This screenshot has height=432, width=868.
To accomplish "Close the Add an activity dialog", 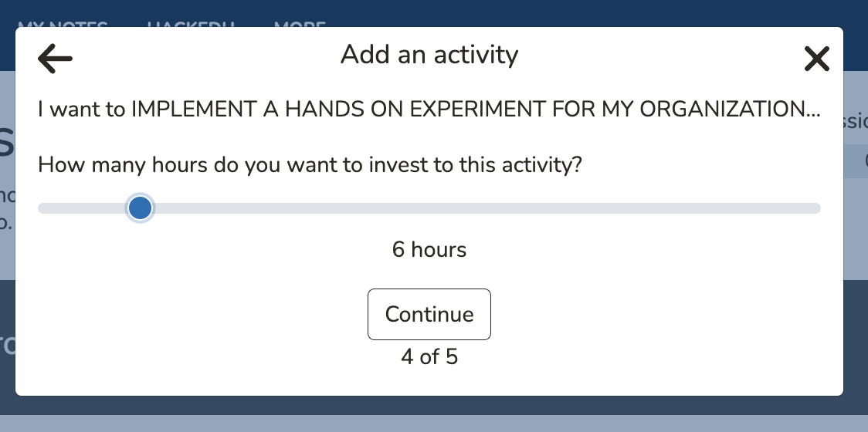I will pyautogui.click(x=816, y=59).
